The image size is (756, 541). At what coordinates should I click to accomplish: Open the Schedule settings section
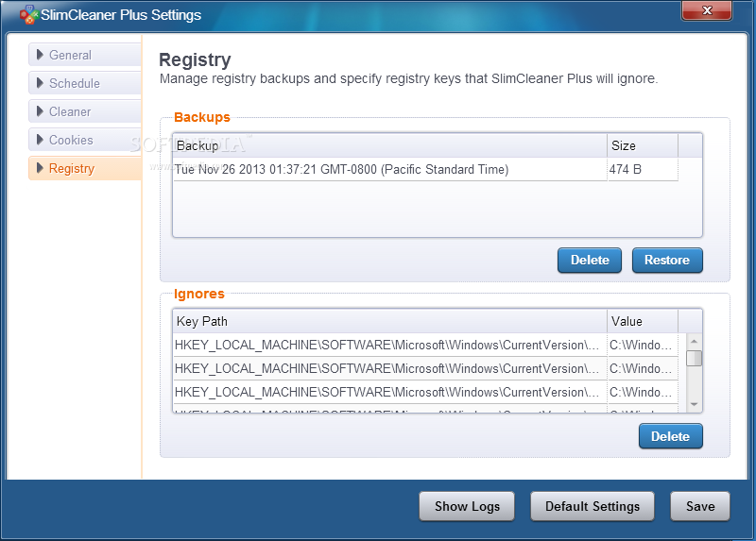point(85,83)
